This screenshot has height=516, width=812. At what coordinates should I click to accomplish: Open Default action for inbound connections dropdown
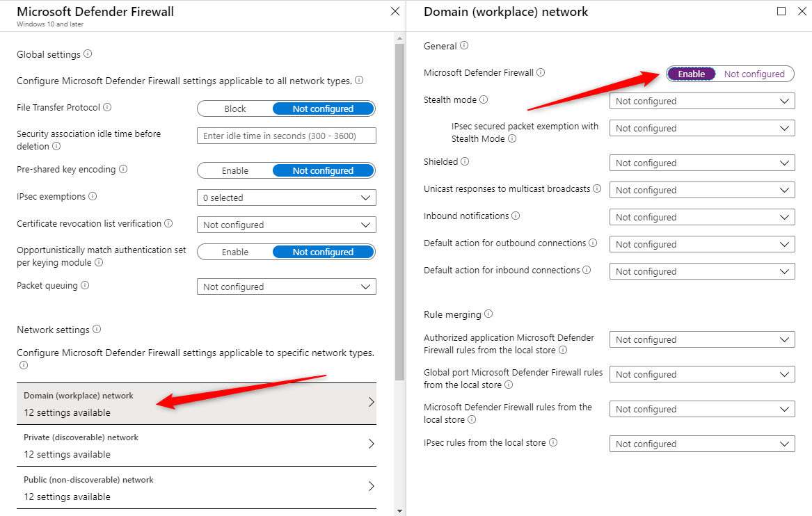702,271
